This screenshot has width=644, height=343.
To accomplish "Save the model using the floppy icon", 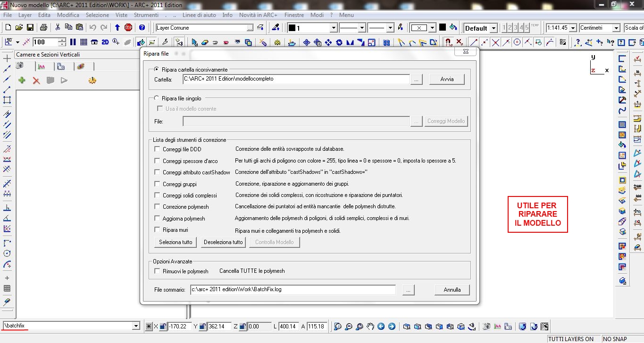I will pyautogui.click(x=30, y=28).
